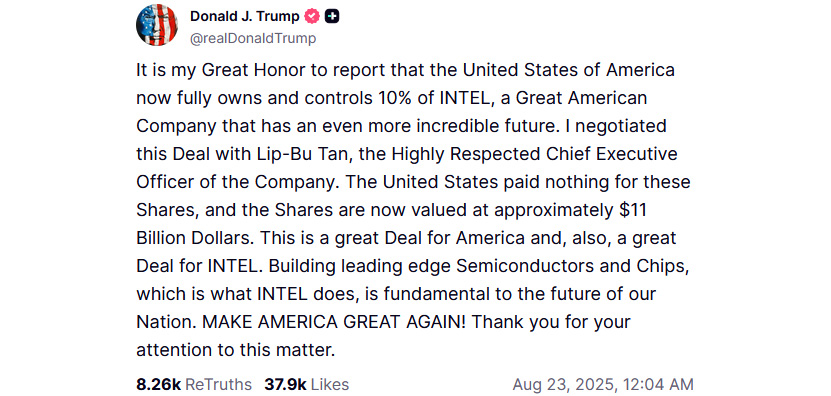Click the black plus badge beside name
Viewport: 831px width, 396px height.
click(x=332, y=16)
